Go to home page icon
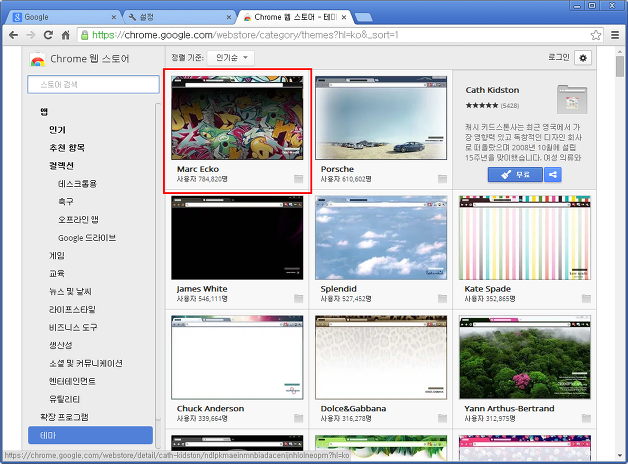The height and width of the screenshot is (464, 628). click(66, 35)
